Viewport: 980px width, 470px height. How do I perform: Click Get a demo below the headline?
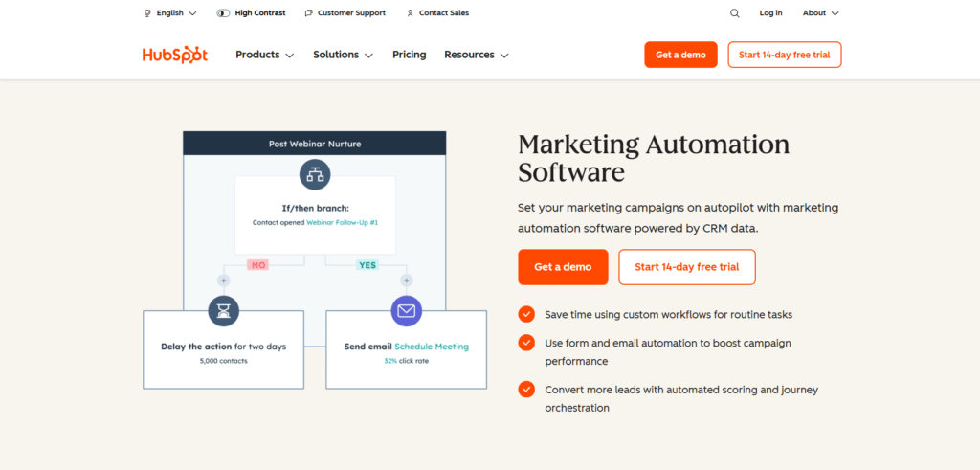(563, 267)
